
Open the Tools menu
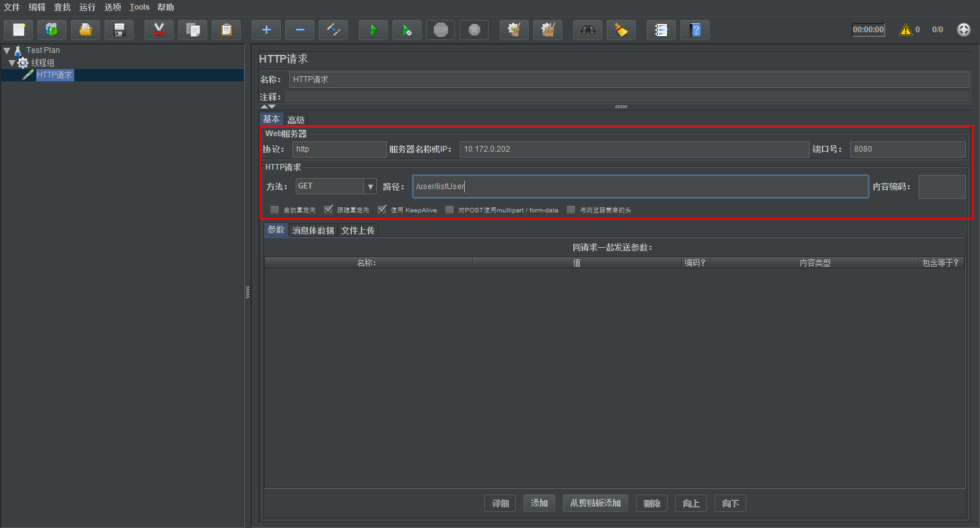click(139, 7)
